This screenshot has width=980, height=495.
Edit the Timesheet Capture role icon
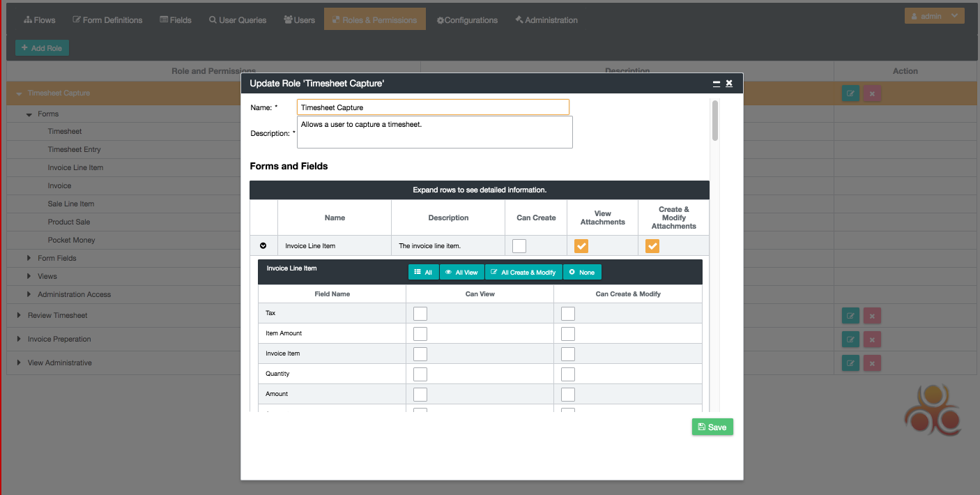(x=850, y=93)
